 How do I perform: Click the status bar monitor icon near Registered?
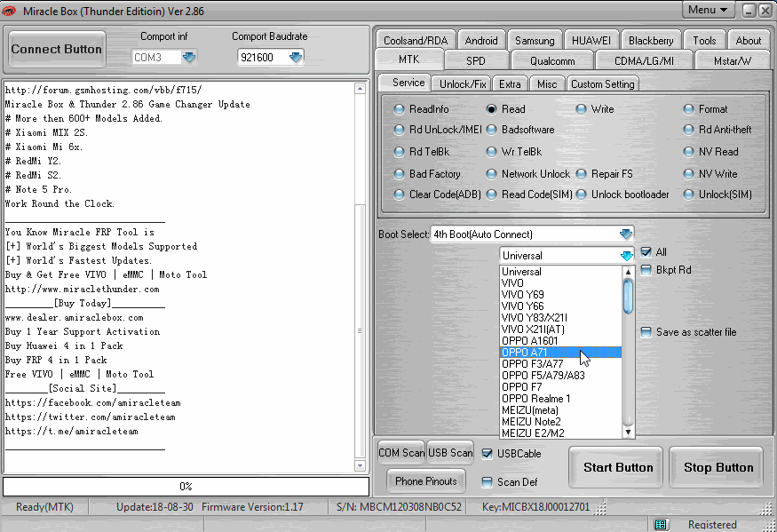tap(660, 524)
